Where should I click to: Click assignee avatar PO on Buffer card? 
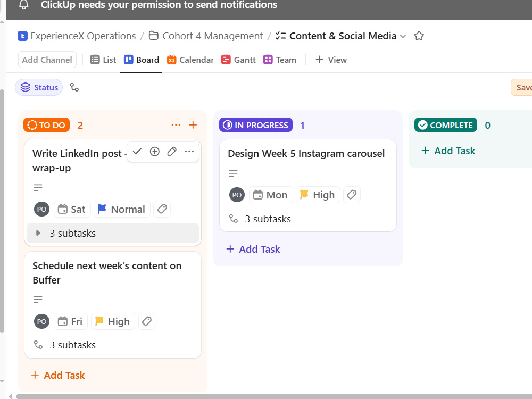[41, 321]
